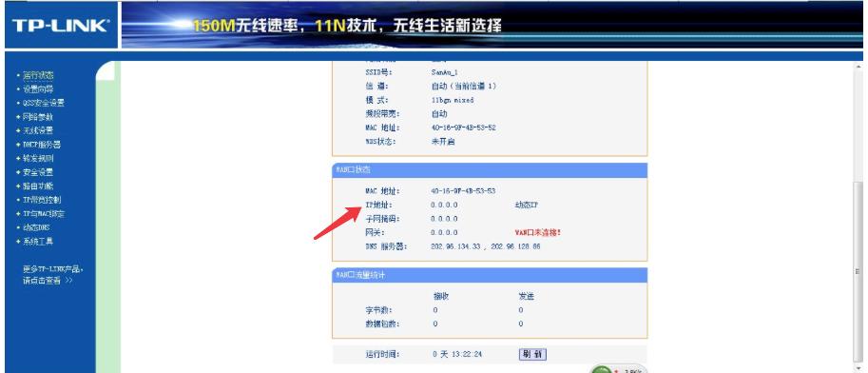This screenshot has width=868, height=373.
Task: Click the 刷新 refresh button
Action: pos(532,354)
